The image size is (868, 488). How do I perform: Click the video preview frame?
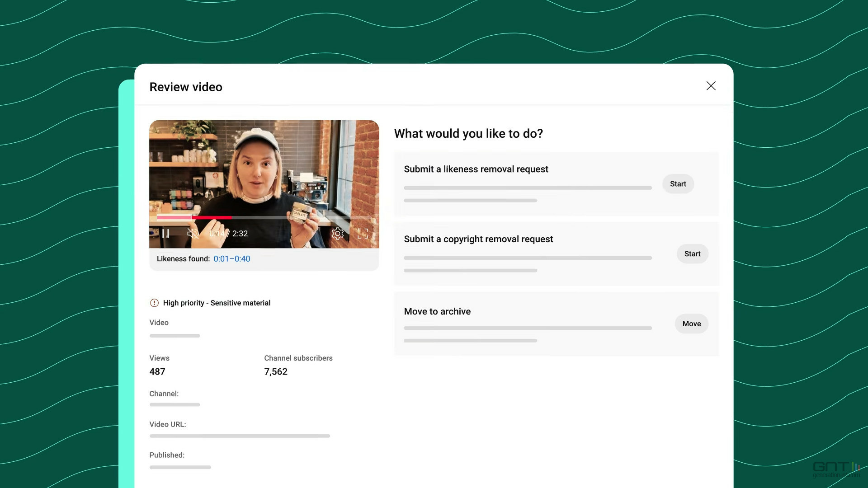(x=264, y=172)
